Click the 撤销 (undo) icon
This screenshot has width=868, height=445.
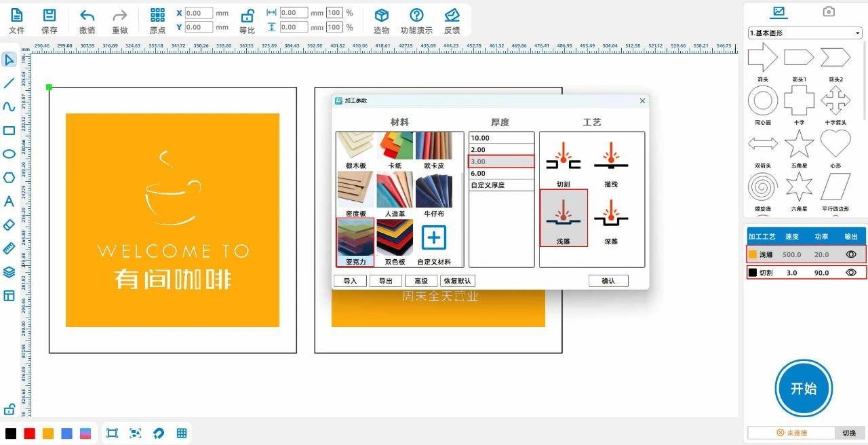click(x=87, y=16)
